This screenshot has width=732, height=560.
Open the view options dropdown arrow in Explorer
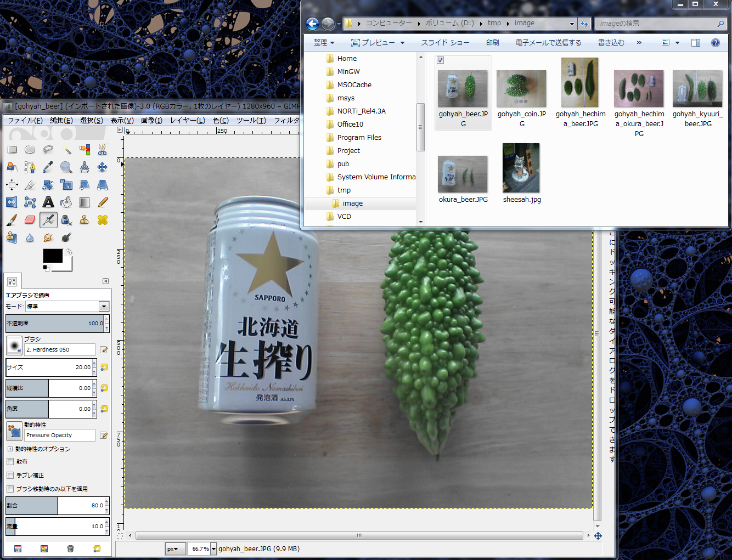point(677,42)
